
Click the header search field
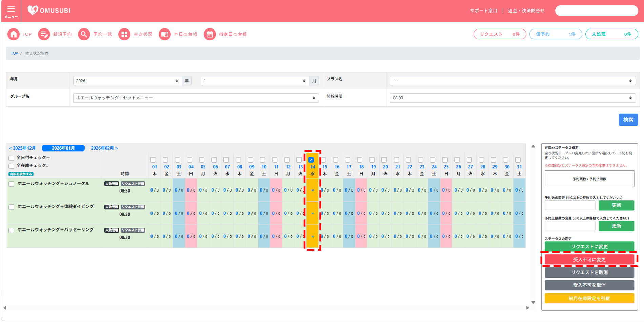(597, 11)
